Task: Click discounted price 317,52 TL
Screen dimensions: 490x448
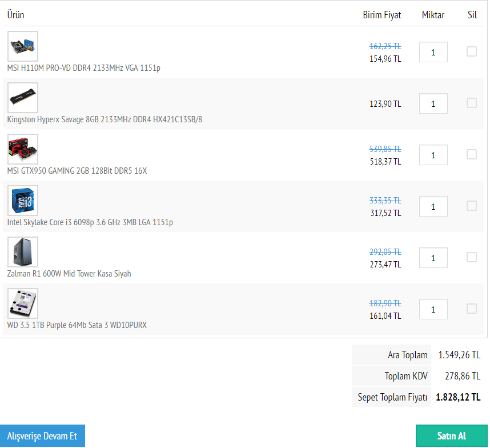Action: [x=385, y=213]
